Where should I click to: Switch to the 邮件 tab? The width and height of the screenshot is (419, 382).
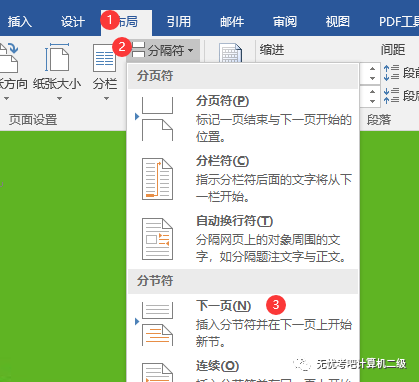pyautogui.click(x=232, y=22)
